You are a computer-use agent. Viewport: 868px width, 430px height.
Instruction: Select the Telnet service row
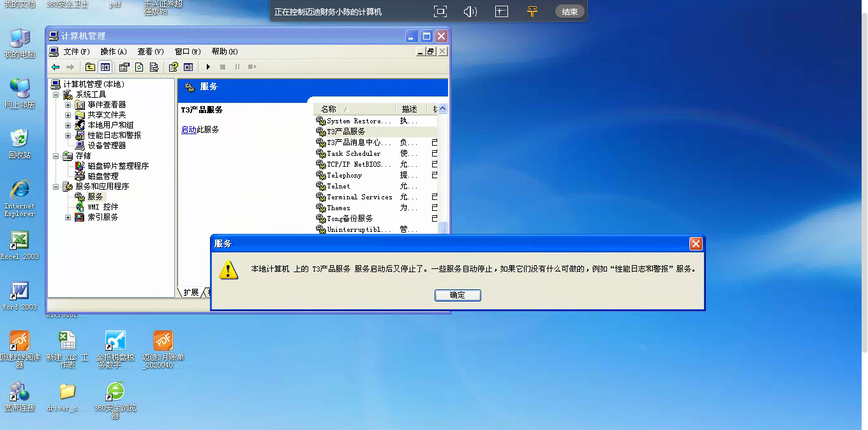tap(377, 186)
